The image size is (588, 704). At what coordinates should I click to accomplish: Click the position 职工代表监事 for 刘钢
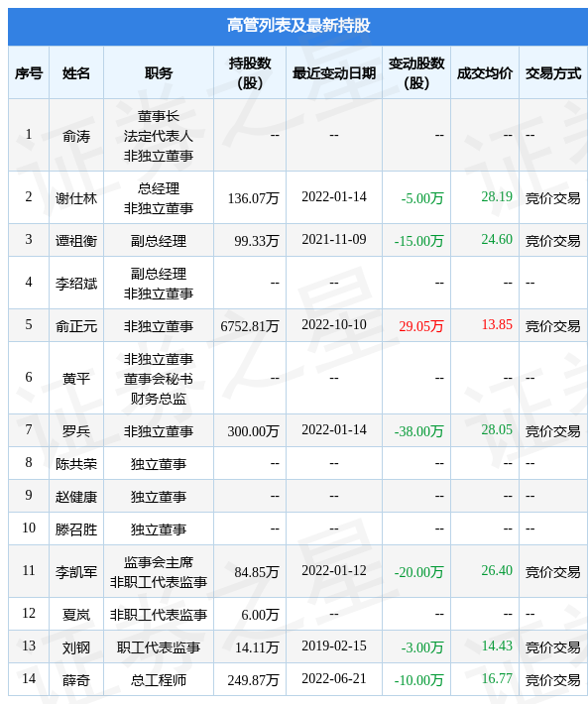159,647
